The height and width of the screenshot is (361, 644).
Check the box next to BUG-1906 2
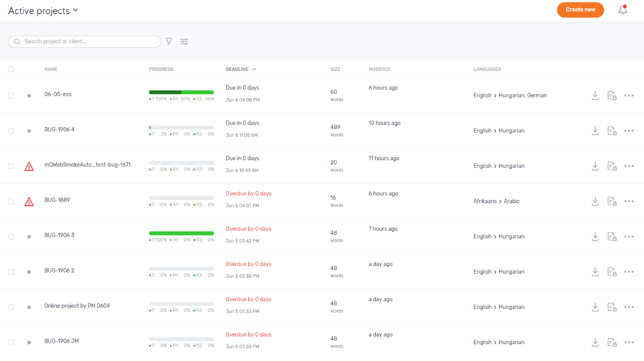pyautogui.click(x=11, y=272)
